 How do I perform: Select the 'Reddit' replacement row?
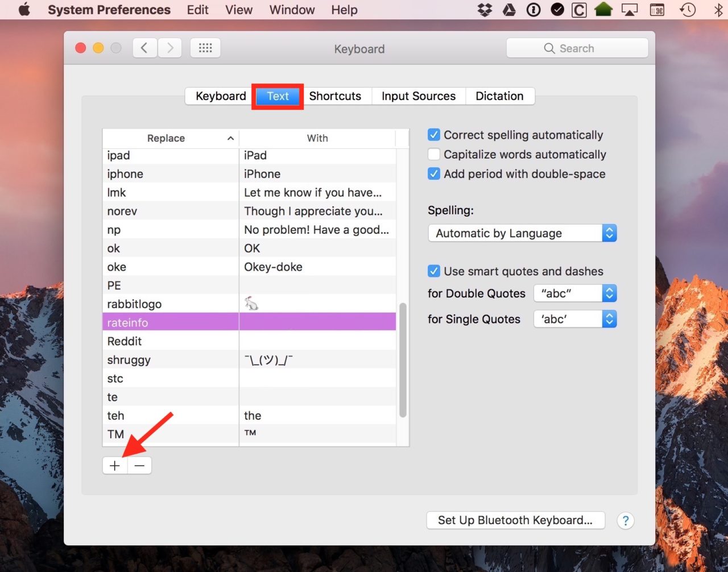[249, 341]
